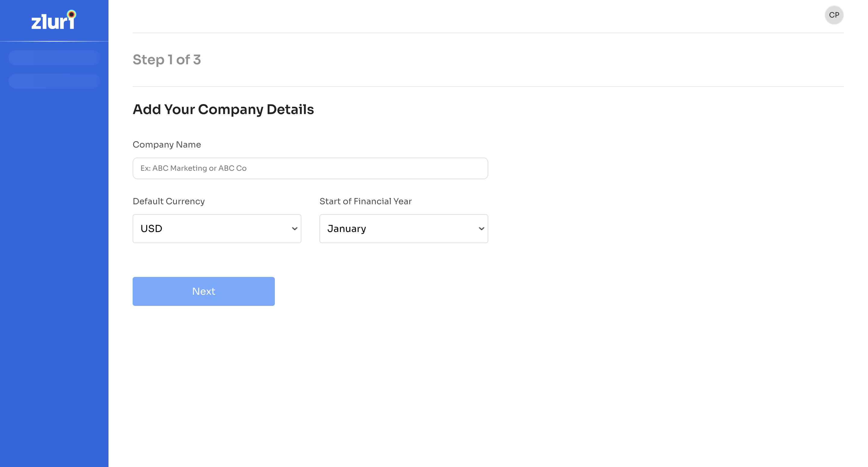
Task: Click the chevron arrow of the currency dropdown
Action: (294, 229)
